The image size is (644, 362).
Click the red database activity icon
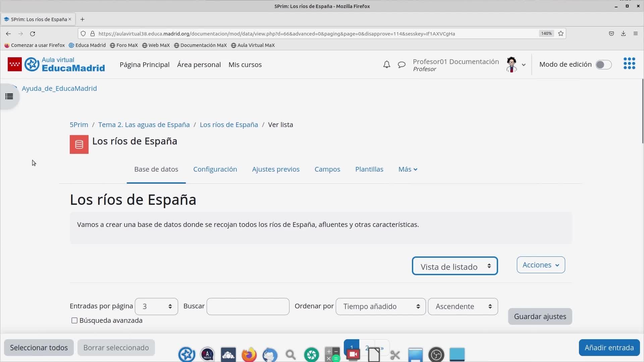click(79, 144)
